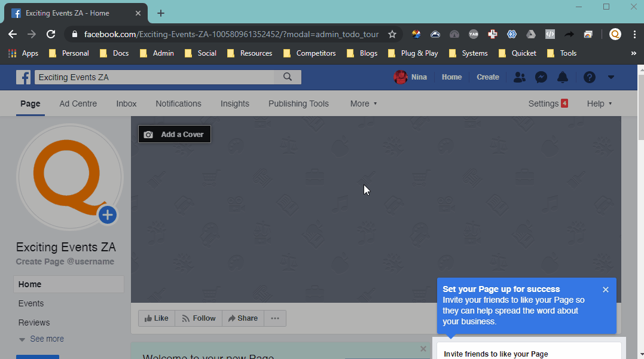Click in the Facebook search field
644x359 pixels.
coord(154,77)
